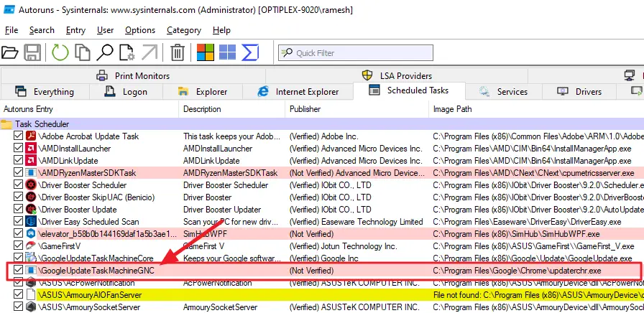The width and height of the screenshot is (644, 313).
Task: Uncheck the ASUS ArmouryAIOFanServer checkbox
Action: point(18,294)
